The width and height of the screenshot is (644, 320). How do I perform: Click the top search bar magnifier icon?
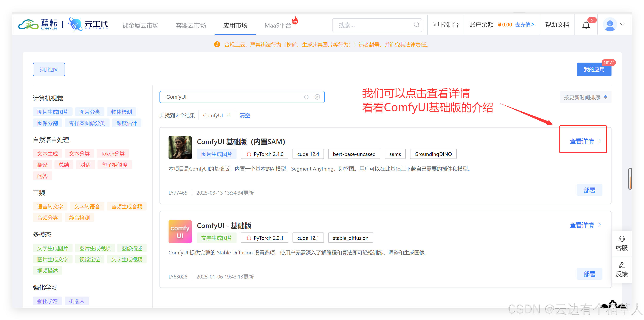(x=416, y=25)
